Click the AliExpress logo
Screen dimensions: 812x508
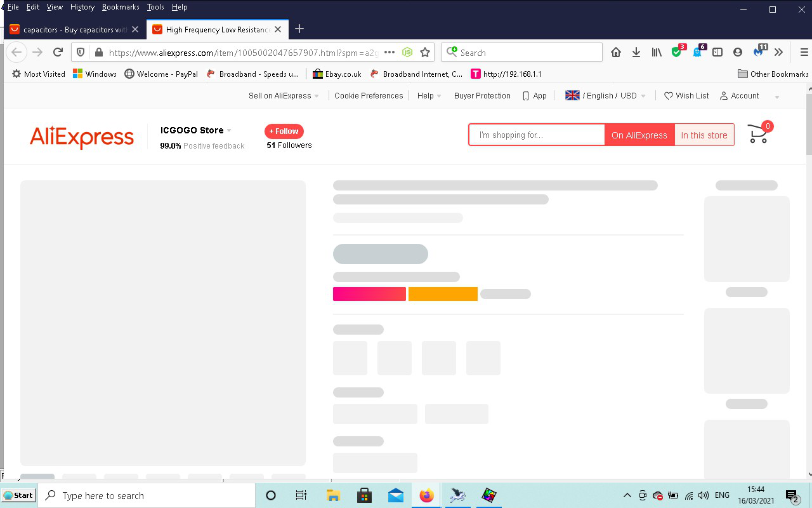[82, 137]
